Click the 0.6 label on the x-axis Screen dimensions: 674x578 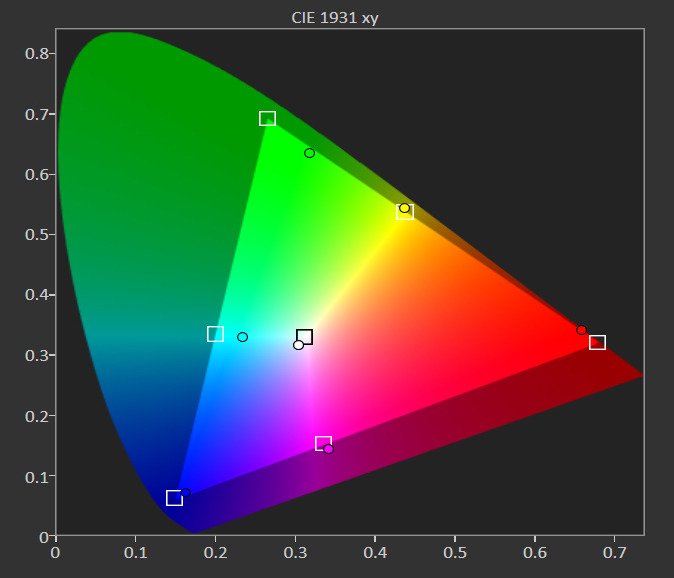(x=535, y=553)
